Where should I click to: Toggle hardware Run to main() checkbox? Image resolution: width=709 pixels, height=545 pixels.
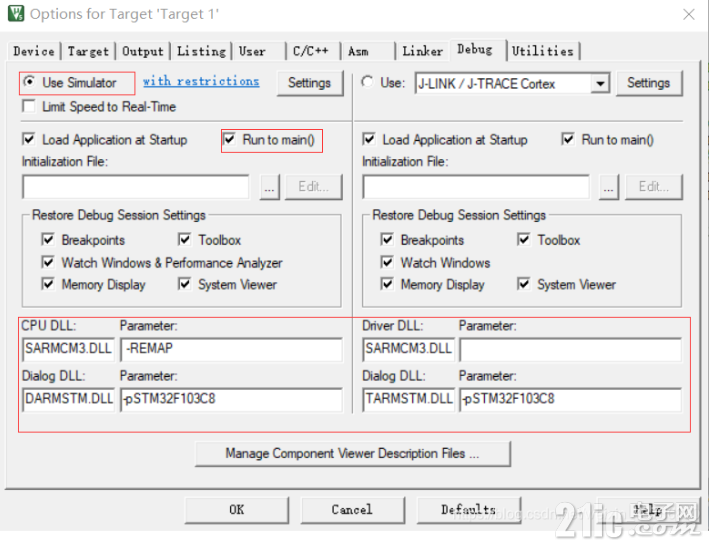568,139
